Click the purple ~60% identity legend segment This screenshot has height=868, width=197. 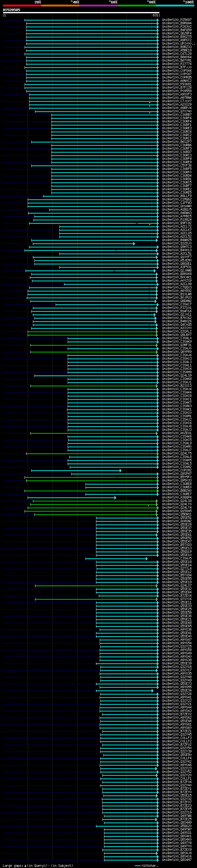(x=99, y=6)
